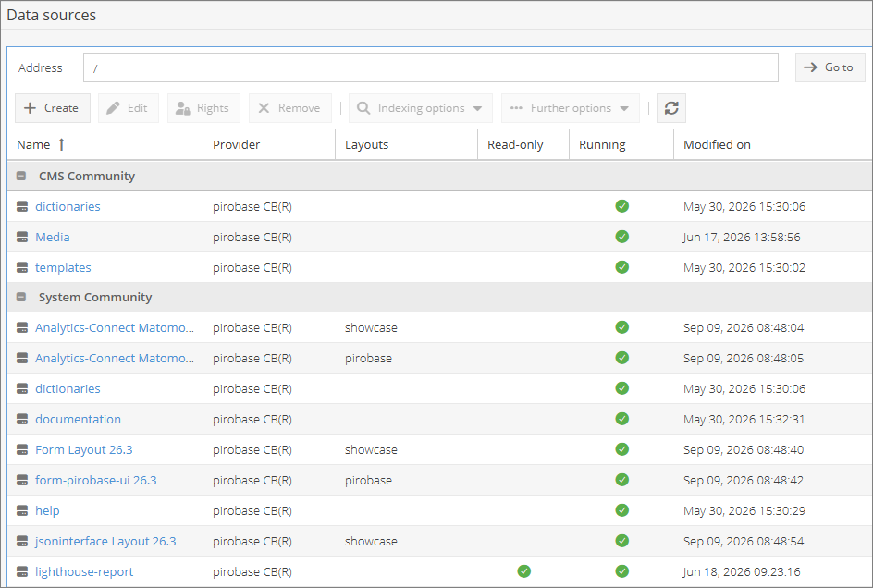Viewport: 873px width, 588px height.
Task: Open the templates data source link
Action: click(x=63, y=268)
